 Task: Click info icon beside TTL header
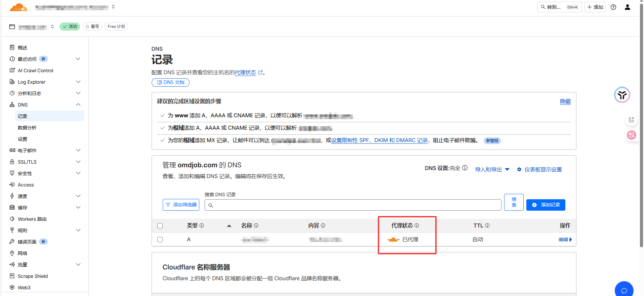point(487,225)
